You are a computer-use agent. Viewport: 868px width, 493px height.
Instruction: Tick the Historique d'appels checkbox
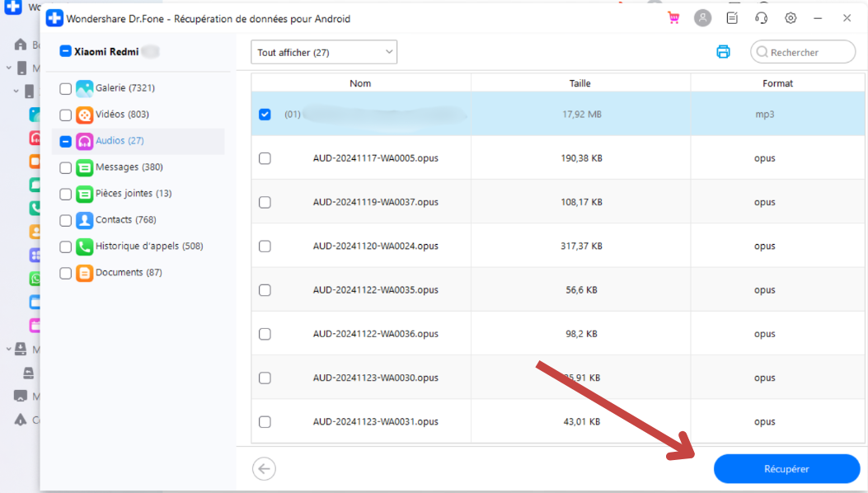[x=65, y=246]
